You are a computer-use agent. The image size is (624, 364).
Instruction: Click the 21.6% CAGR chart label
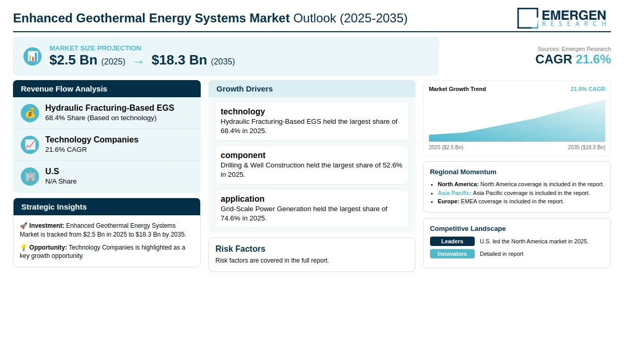pos(588,89)
